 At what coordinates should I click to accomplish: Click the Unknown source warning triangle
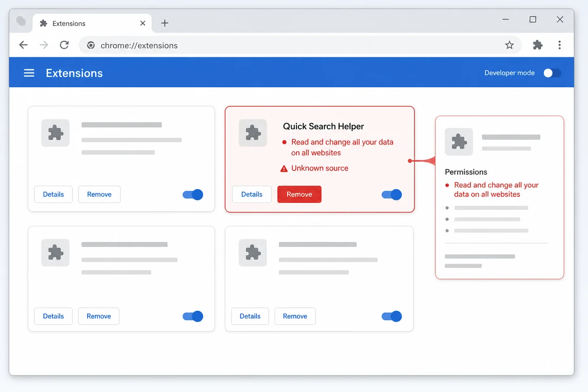tap(284, 169)
